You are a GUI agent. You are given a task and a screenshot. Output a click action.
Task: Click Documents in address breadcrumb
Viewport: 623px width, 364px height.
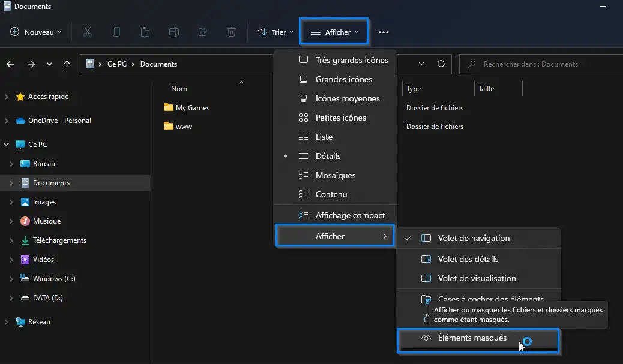(x=158, y=64)
